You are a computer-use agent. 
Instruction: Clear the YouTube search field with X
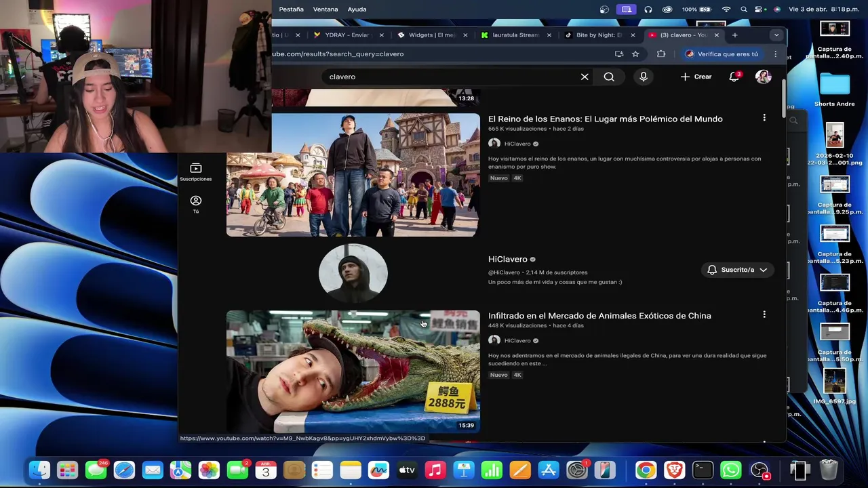click(x=585, y=77)
